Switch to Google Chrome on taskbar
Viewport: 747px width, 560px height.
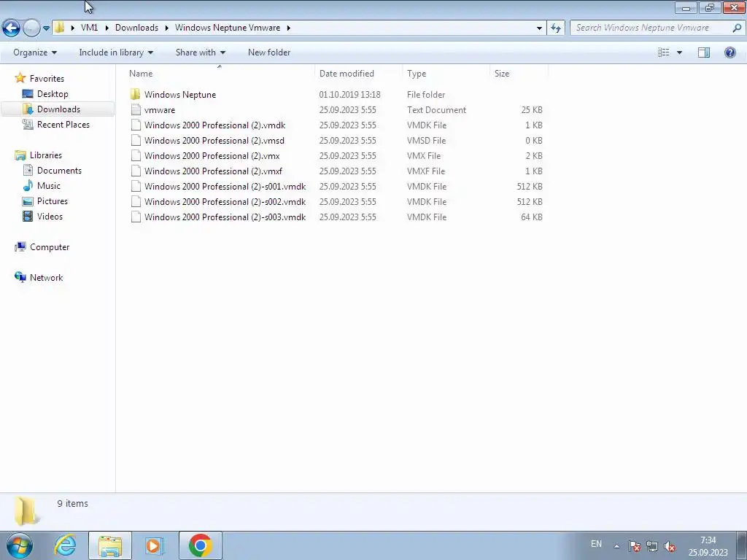200,545
